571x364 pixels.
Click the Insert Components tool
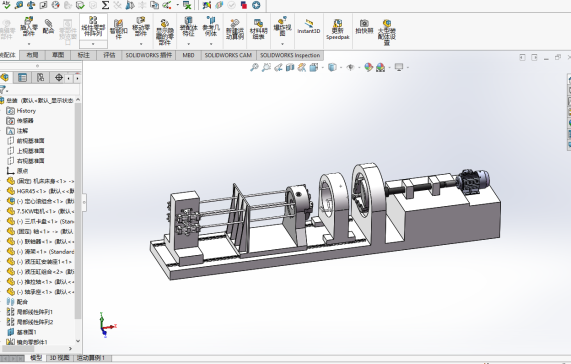coord(29,26)
